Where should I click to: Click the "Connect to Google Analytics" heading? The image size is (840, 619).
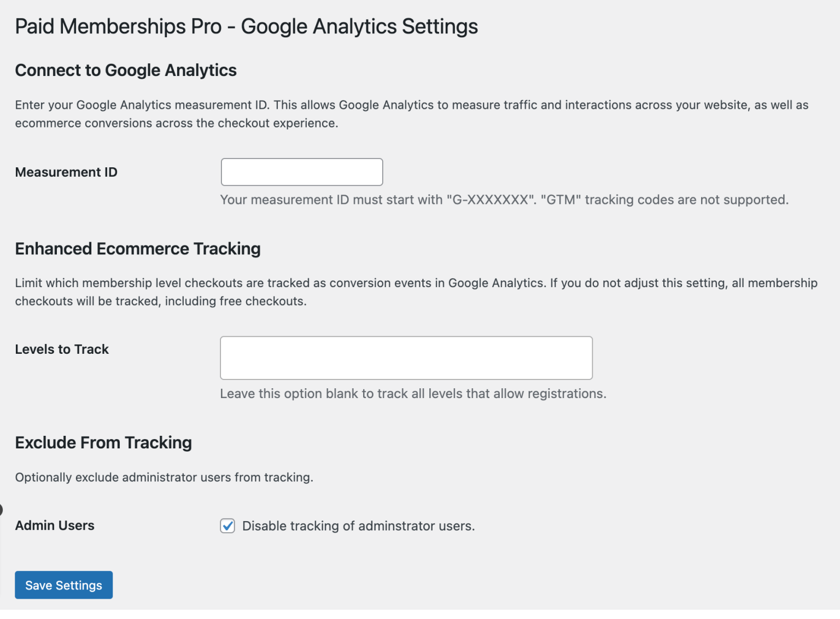pyautogui.click(x=125, y=70)
